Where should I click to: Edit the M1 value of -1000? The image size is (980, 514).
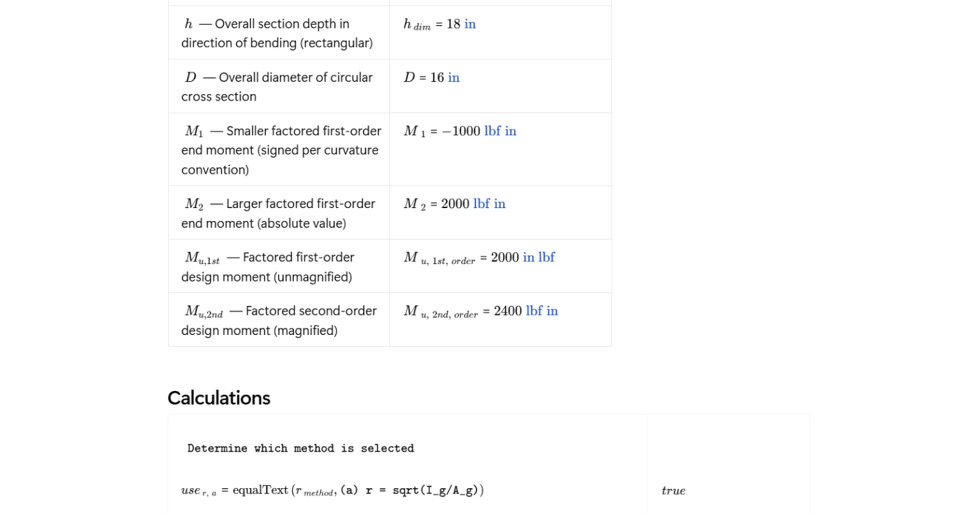pyautogui.click(x=461, y=131)
